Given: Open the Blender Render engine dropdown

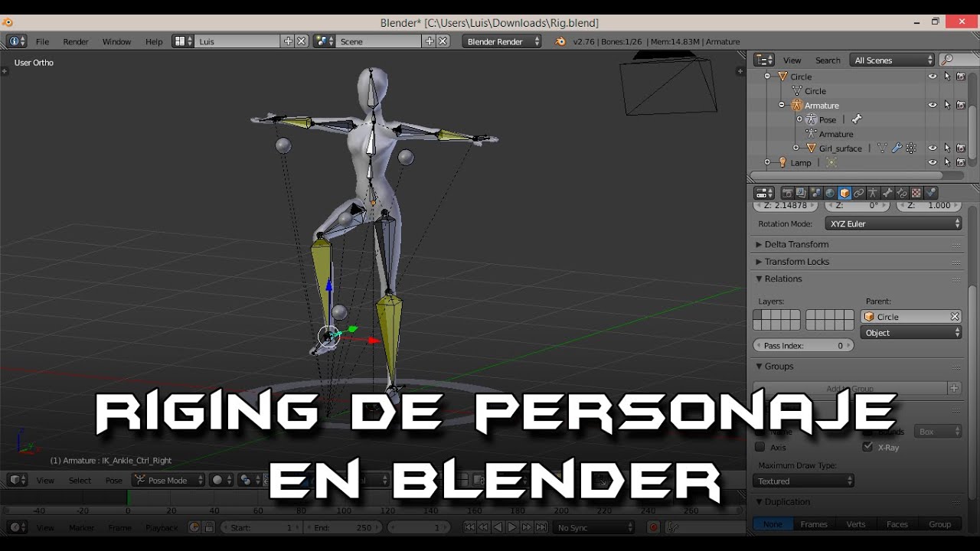Looking at the screenshot, I should click(x=501, y=41).
